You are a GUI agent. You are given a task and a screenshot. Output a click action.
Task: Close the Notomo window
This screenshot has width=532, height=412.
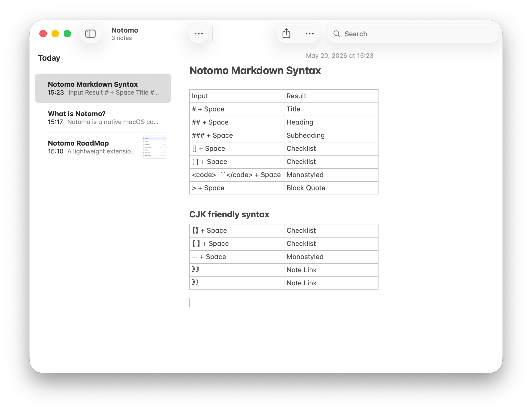pyautogui.click(x=43, y=34)
